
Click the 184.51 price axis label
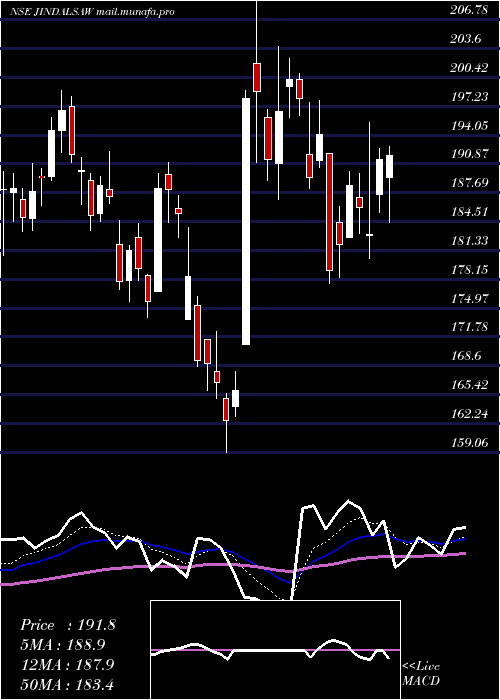[469, 212]
